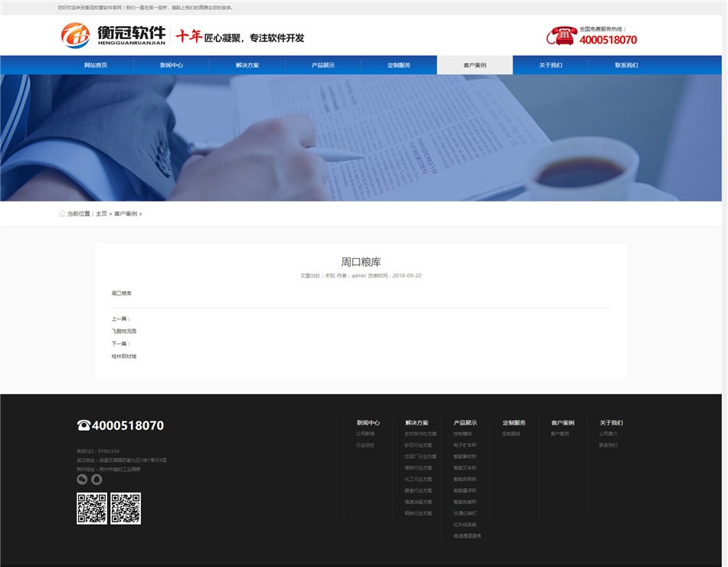Image resolution: width=728 pixels, height=567 pixels.
Task: Select the 定制服务 navigation tab
Action: 399,65
